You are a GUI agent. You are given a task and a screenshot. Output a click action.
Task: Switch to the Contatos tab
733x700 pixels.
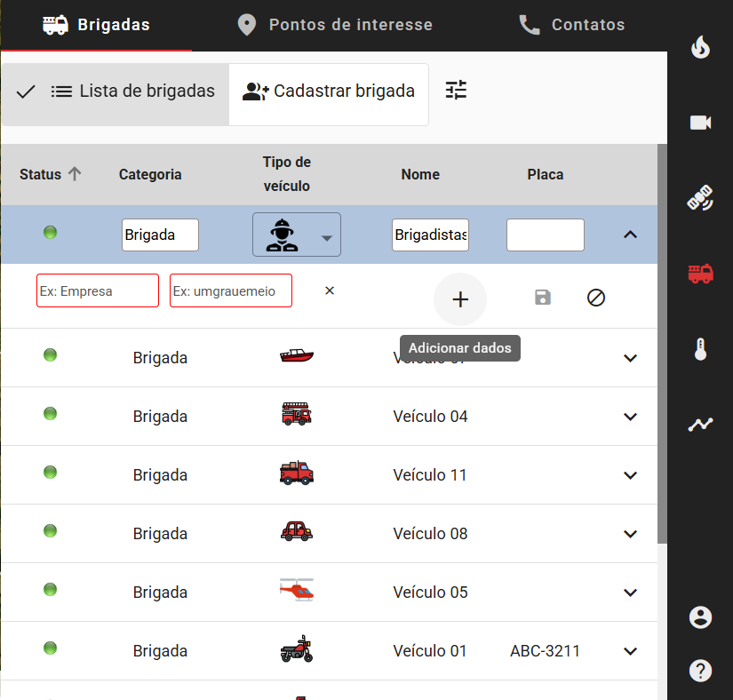tap(571, 25)
